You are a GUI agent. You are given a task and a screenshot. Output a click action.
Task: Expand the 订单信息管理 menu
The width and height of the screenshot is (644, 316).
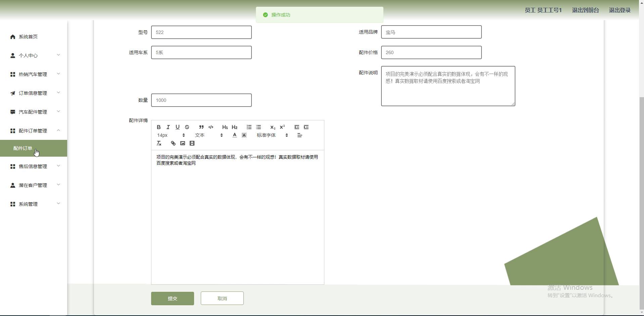point(34,93)
